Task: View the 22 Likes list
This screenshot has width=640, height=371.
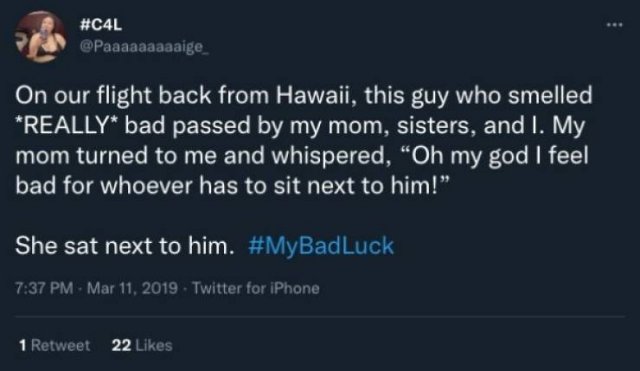Action: (142, 345)
